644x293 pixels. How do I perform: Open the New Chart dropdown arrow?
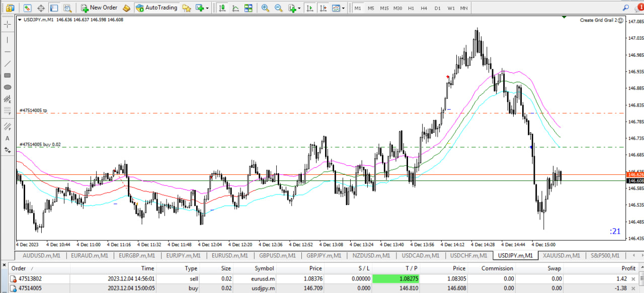(207, 8)
